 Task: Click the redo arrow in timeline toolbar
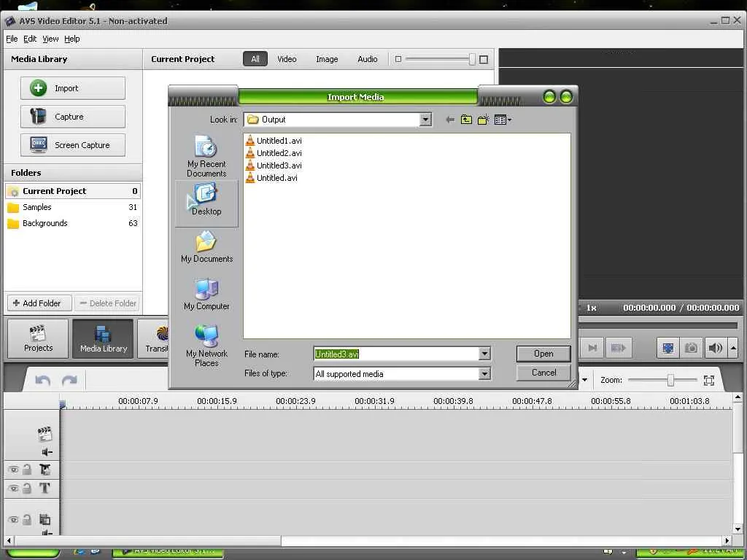(x=69, y=380)
